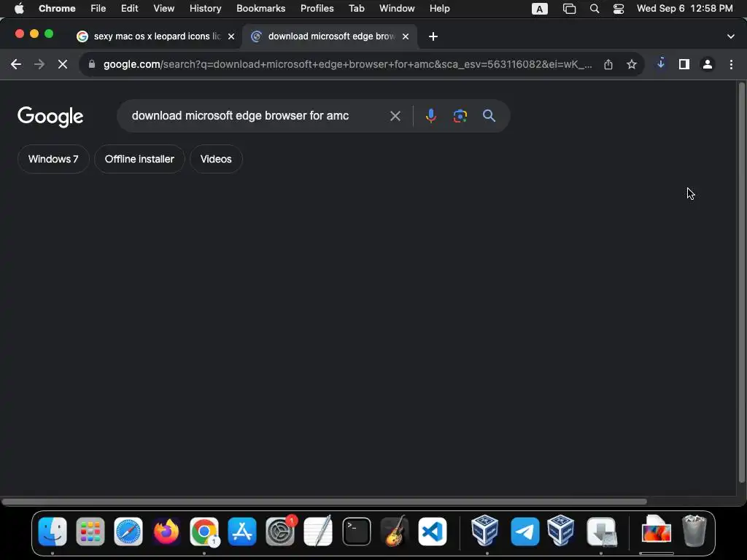Image resolution: width=747 pixels, height=560 pixels.
Task: View site information lock icon
Action: click(x=92, y=64)
